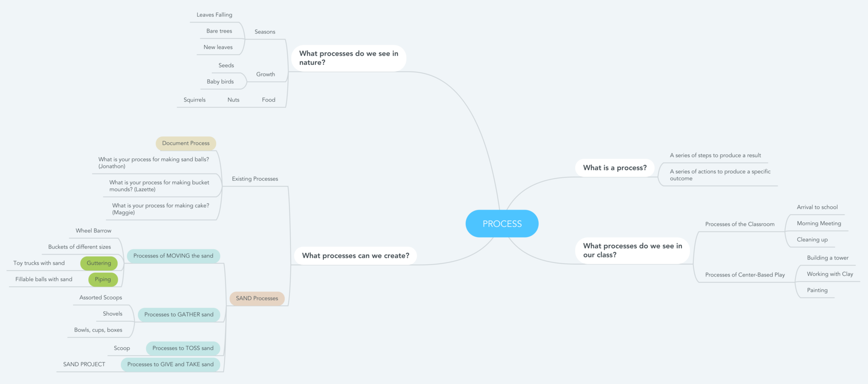This screenshot has height=384, width=868.
Task: Select the Morning Meeting node
Action: 818,223
